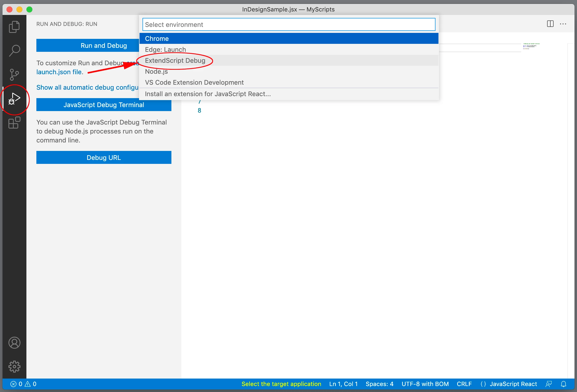Open the Accounts icon in activity bar
577x392 pixels.
click(x=14, y=343)
